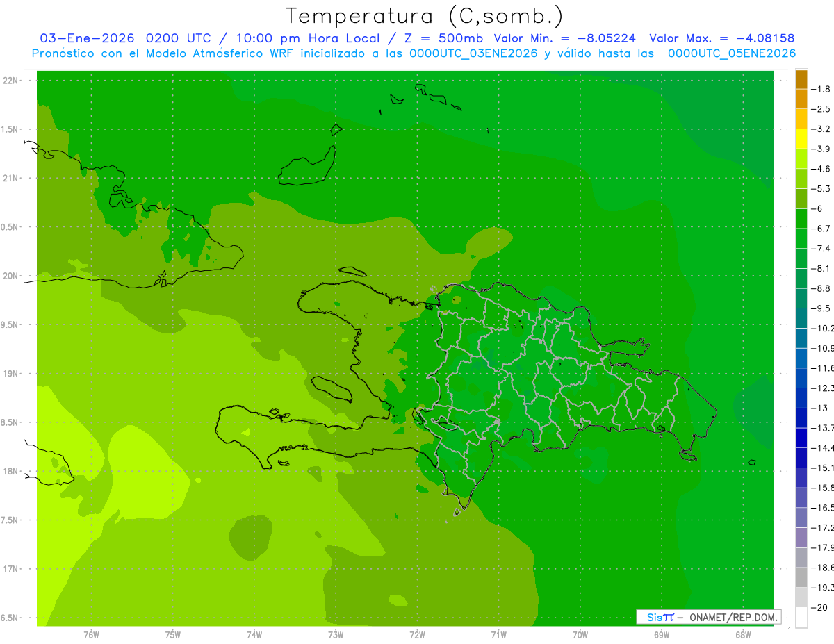Click the '19N' latitude axis label
The height and width of the screenshot is (644, 834).
click(10, 374)
